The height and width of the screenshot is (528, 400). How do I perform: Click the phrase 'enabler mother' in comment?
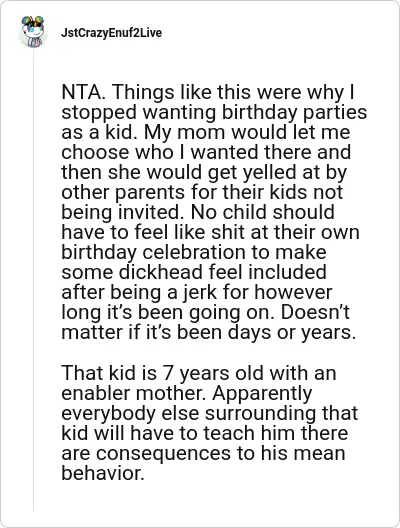[133, 393]
